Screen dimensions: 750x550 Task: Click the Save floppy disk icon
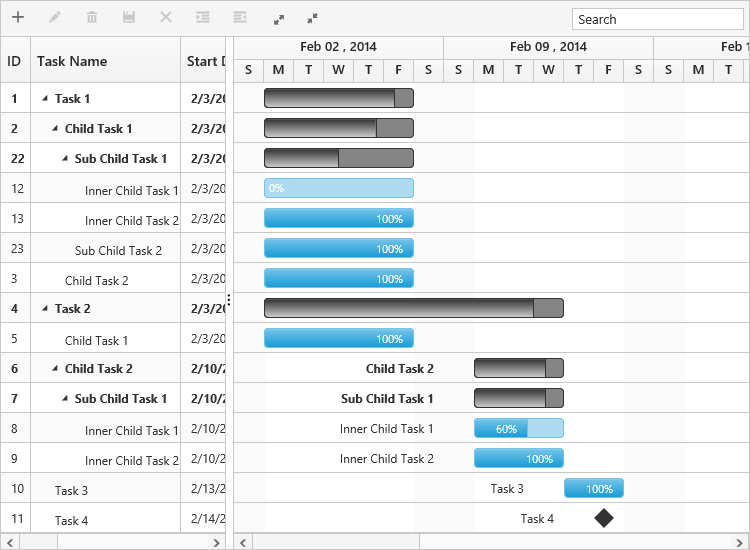click(x=129, y=18)
